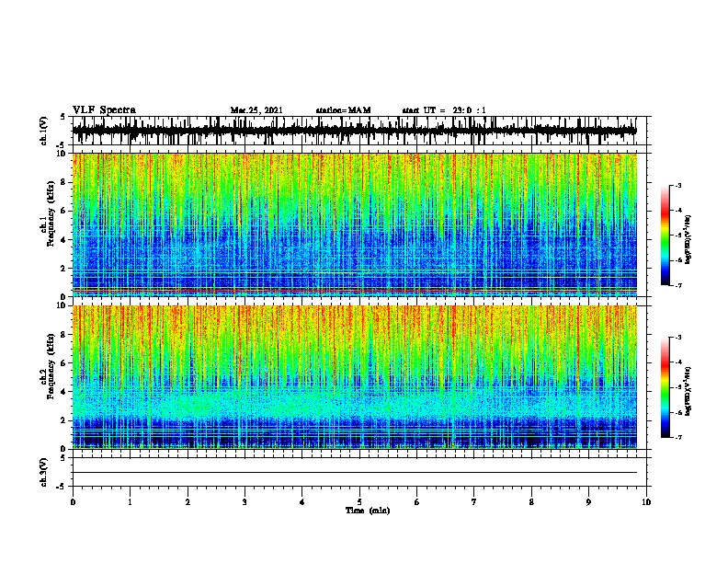This screenshot has height=563, width=728.
Task: Click the "Time (min)" axis label
Action: (x=368, y=511)
